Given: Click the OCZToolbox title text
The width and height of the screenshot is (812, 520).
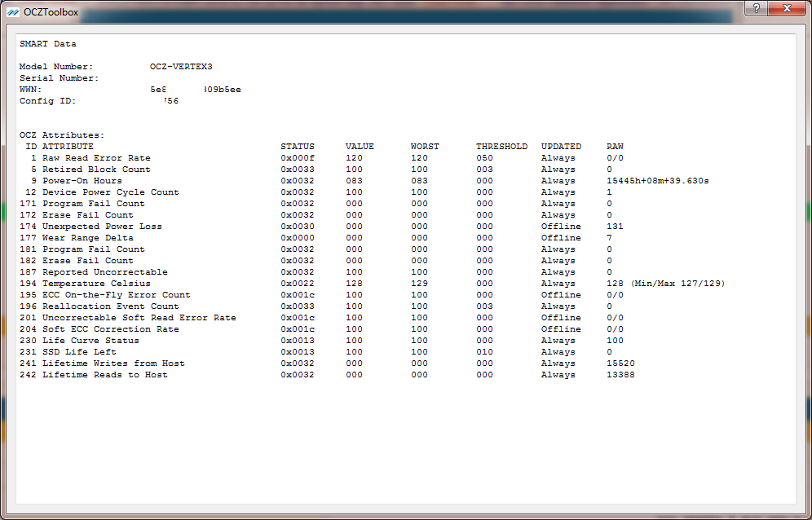Looking at the screenshot, I should click(52, 11).
